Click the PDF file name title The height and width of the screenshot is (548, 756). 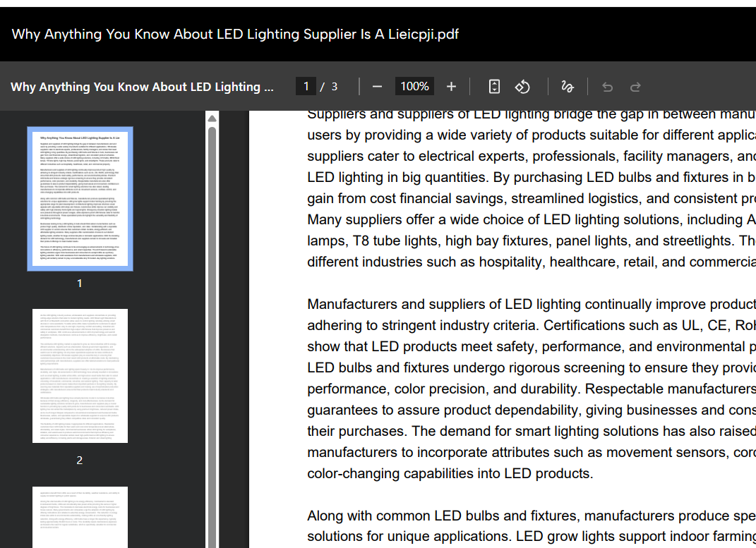coord(235,34)
